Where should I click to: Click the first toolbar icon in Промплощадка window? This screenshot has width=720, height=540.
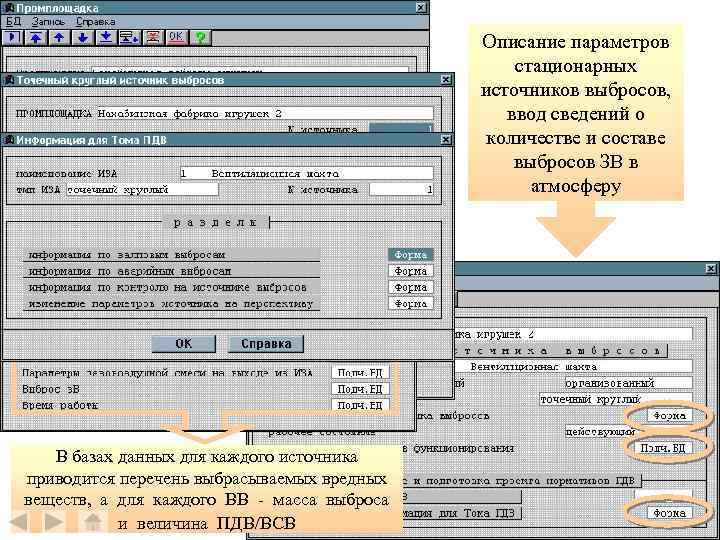pos(12,37)
